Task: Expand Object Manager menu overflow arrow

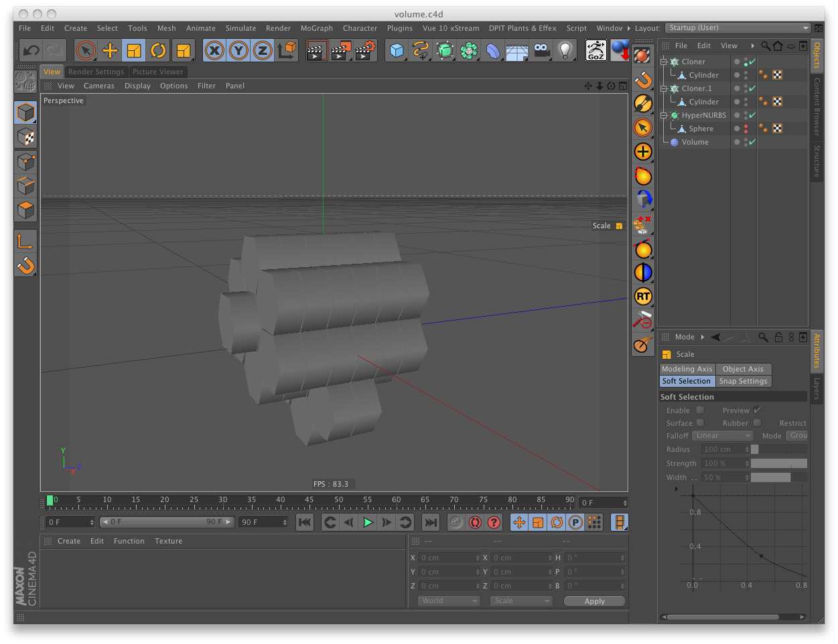Action: 752,46
